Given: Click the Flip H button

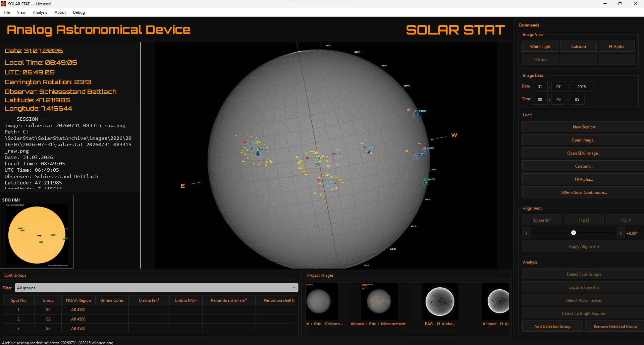Looking at the screenshot, I should tap(584, 220).
